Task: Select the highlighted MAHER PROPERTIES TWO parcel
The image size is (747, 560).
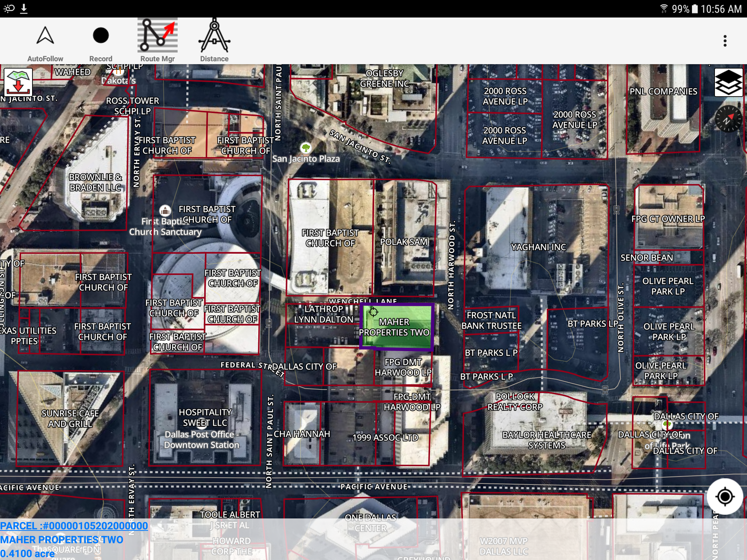Action: tap(396, 327)
